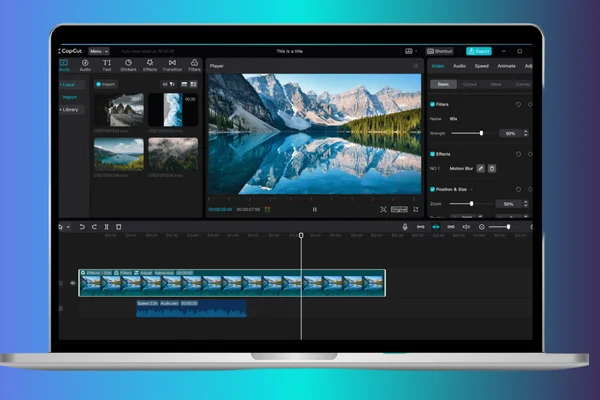Click the microphone record icon

coord(405,227)
